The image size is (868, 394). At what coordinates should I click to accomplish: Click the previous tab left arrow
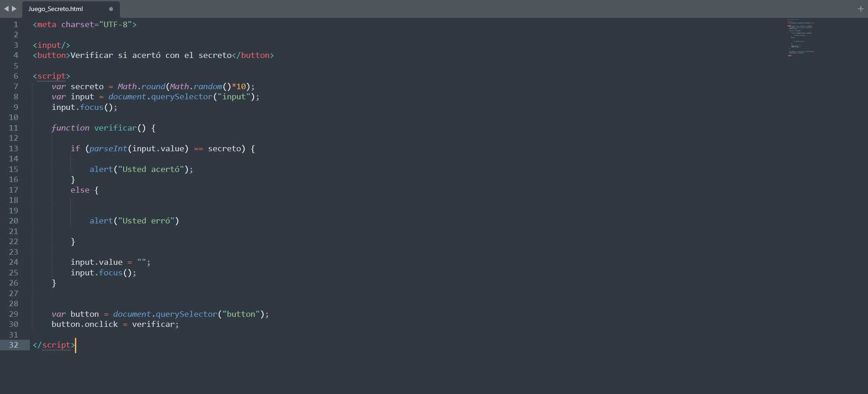coord(6,9)
